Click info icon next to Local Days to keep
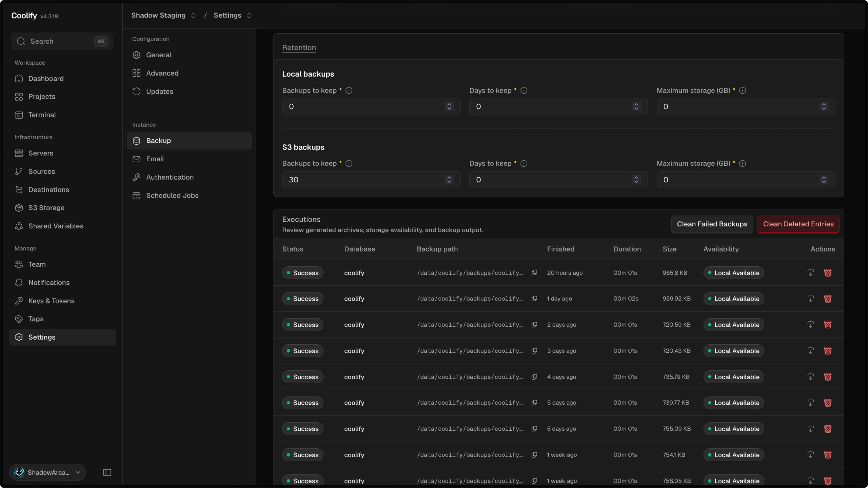The width and height of the screenshot is (868, 488). click(524, 90)
